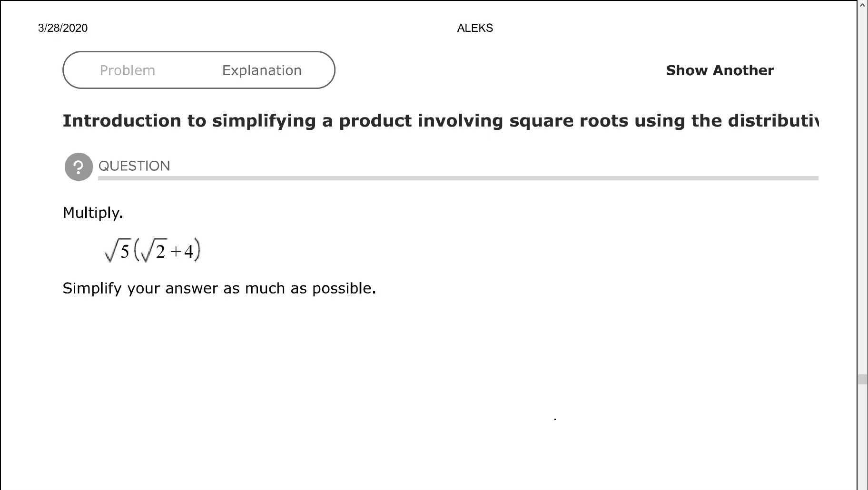Viewport: 868px width, 490px height.
Task: Click Show Another to load new problem
Action: click(719, 70)
